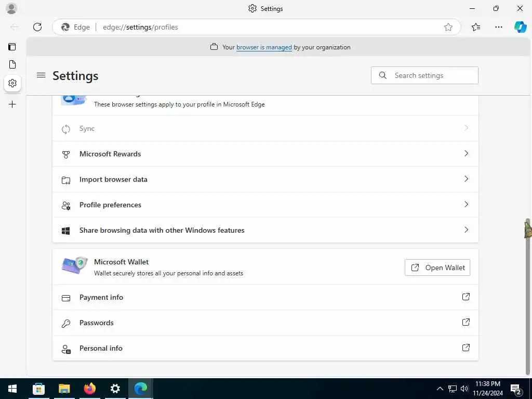Click the network icon in system tray
The image size is (532, 399).
pos(453,389)
